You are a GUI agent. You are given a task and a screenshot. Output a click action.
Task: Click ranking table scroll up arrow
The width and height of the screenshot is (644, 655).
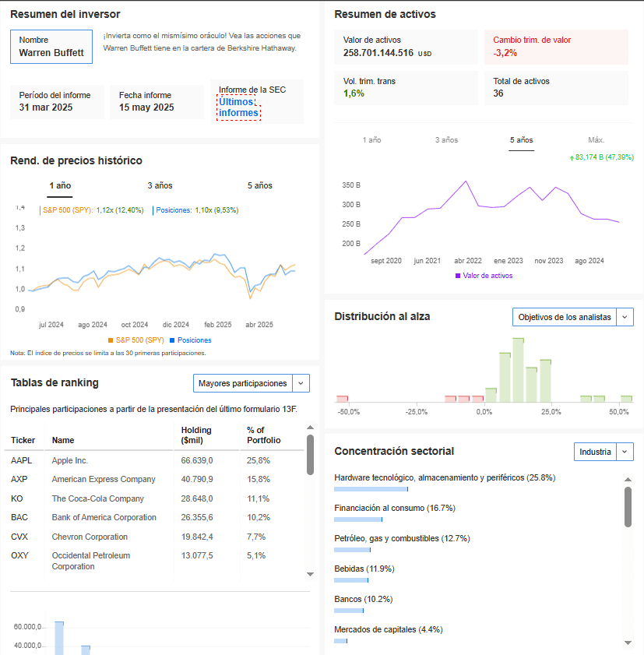(310, 428)
